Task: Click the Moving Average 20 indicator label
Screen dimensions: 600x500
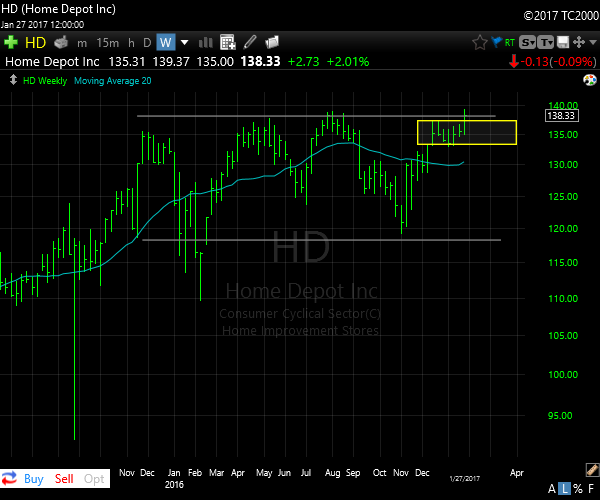Action: 112,81
